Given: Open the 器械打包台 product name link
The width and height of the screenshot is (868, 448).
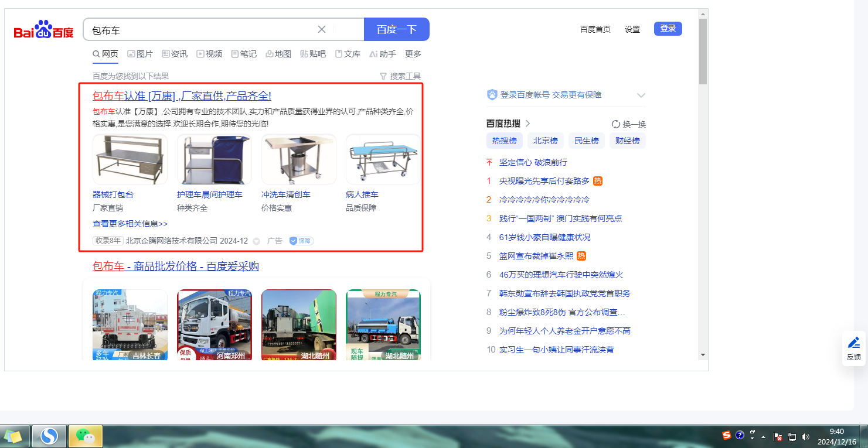Looking at the screenshot, I should pyautogui.click(x=113, y=194).
